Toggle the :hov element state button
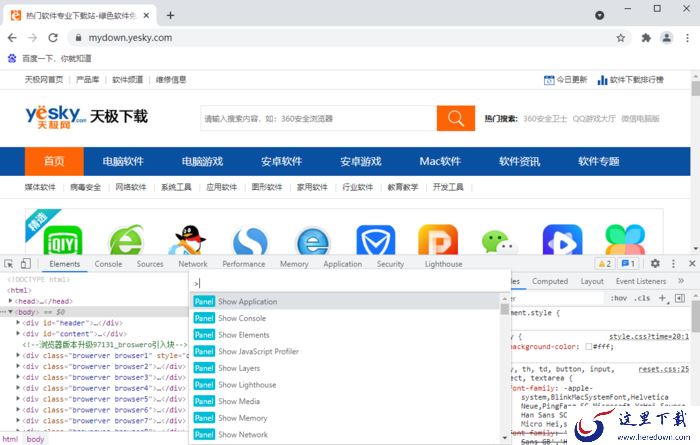The height and width of the screenshot is (445, 700). [x=618, y=298]
